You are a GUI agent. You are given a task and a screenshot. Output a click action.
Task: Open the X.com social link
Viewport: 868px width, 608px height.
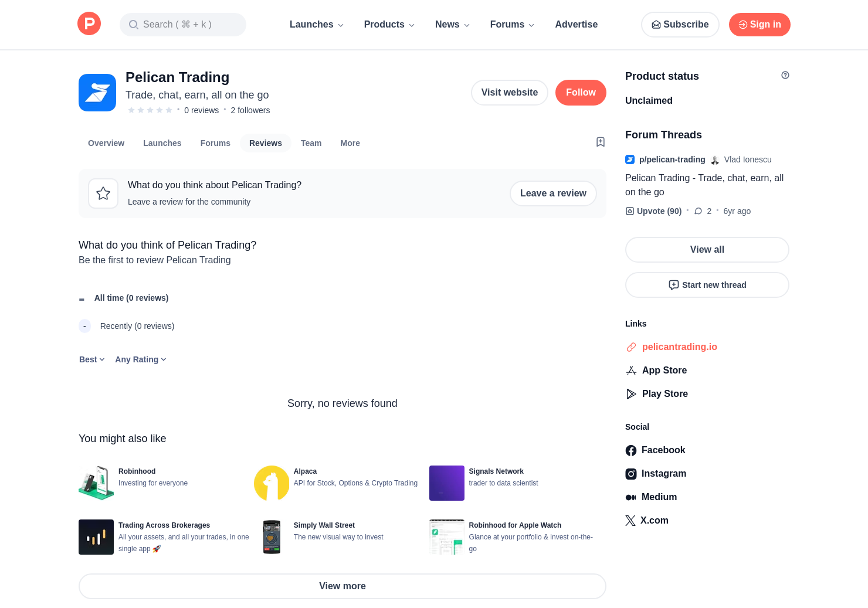653,521
